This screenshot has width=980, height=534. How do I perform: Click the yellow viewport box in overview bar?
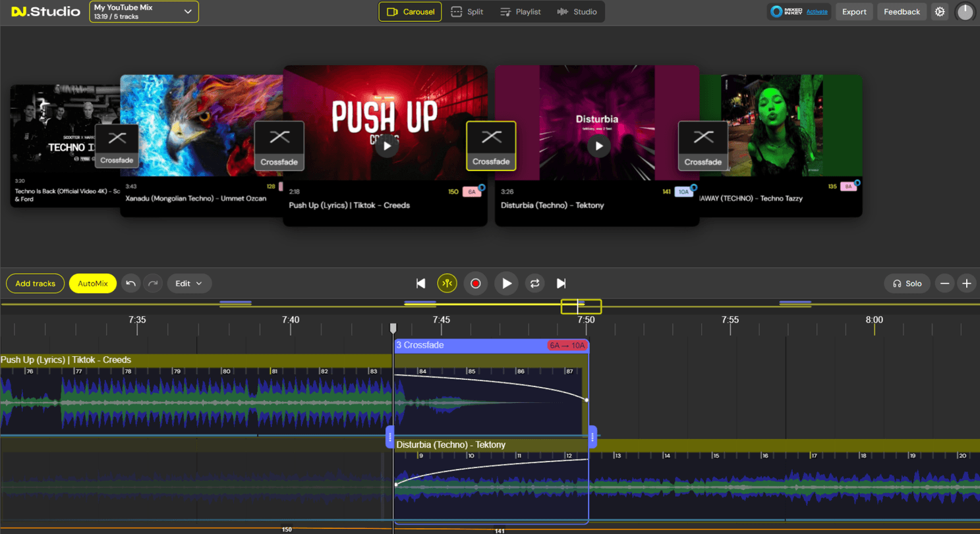581,306
